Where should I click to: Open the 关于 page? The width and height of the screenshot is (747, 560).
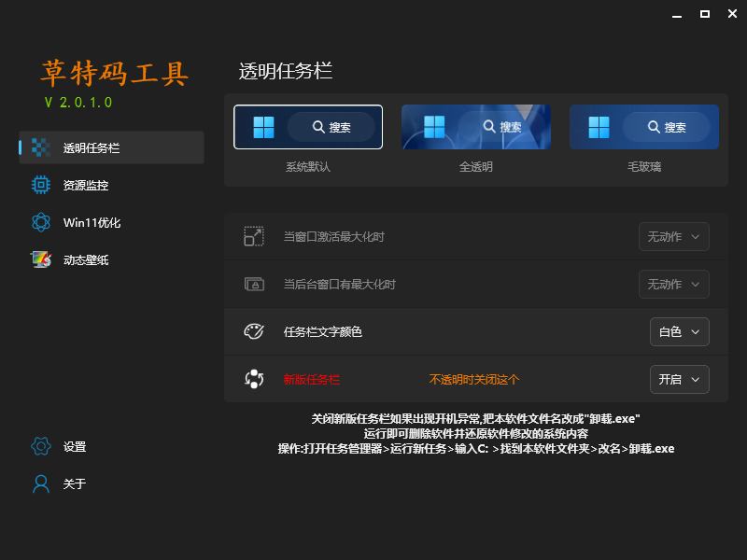click(x=111, y=483)
